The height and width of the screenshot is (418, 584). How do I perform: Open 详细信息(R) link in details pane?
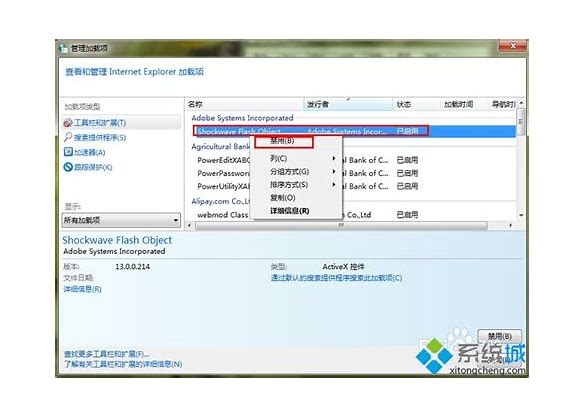pos(82,289)
